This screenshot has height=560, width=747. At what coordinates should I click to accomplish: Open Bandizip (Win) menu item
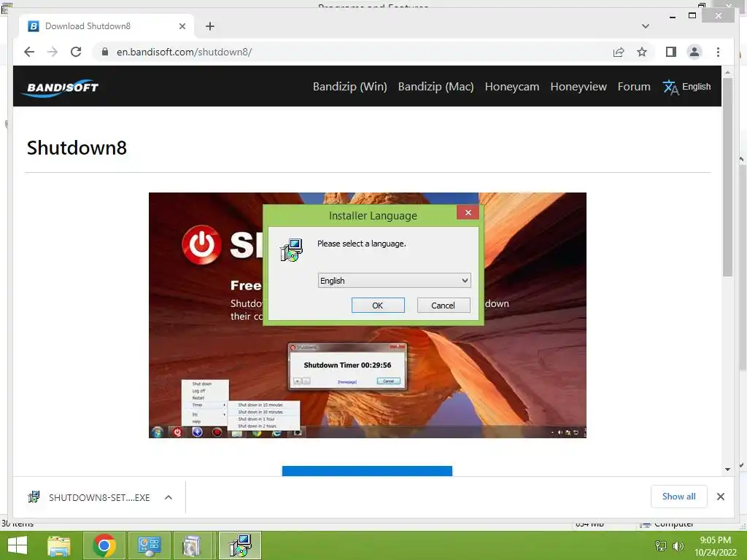349,87
